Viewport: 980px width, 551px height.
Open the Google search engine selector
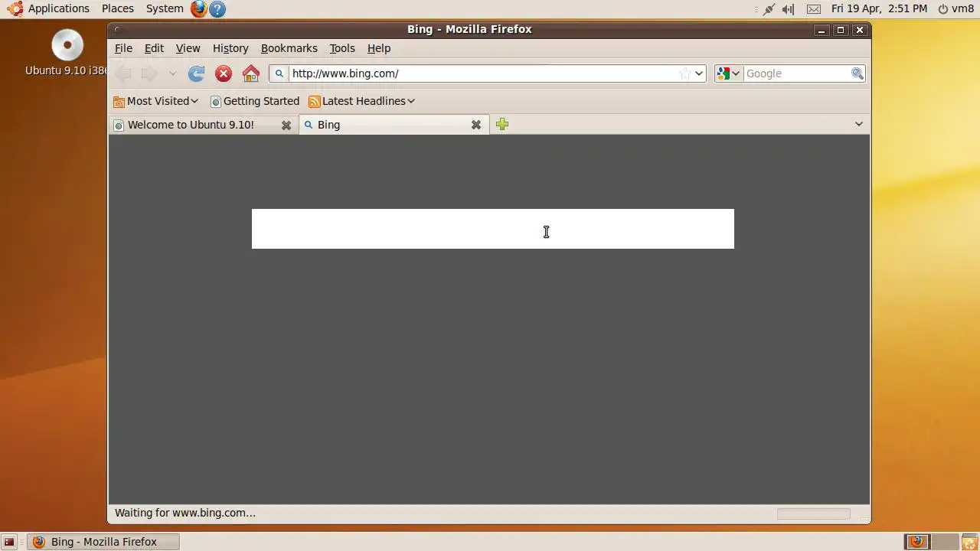(x=728, y=73)
